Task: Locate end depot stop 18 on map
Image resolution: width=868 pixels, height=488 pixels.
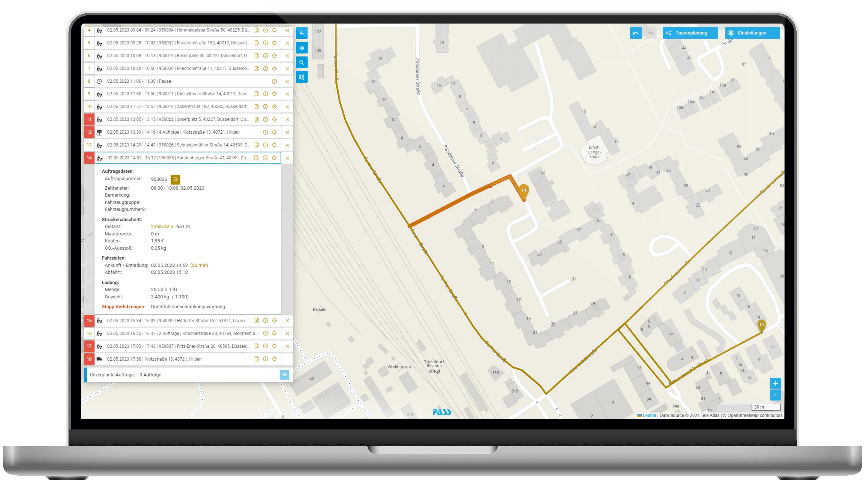Action: tap(274, 359)
